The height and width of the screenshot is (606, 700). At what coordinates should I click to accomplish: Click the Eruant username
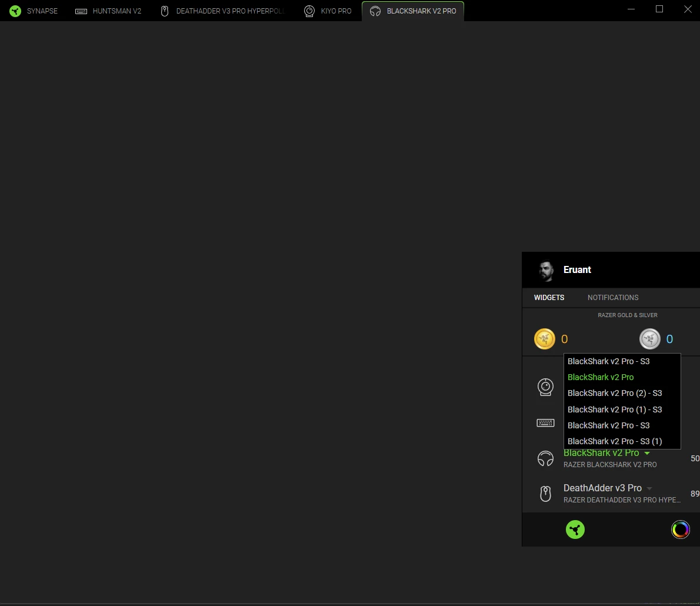click(577, 269)
